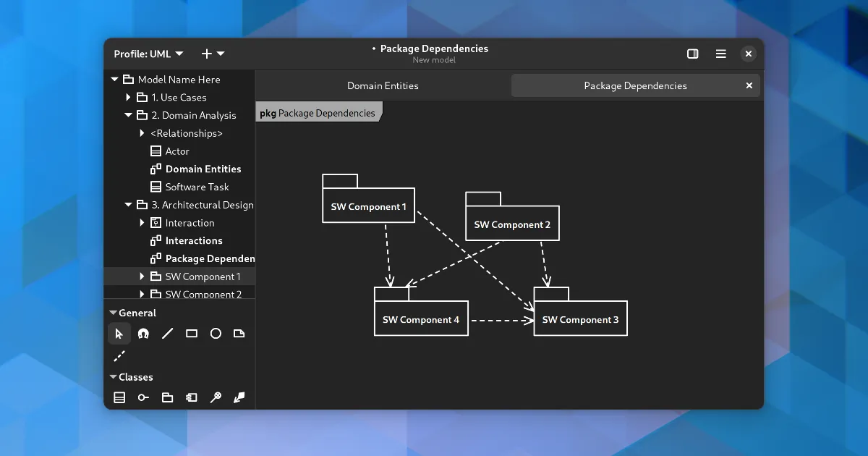The image size is (868, 456).
Task: Select the Package tool under Classes
Action: 167,397
